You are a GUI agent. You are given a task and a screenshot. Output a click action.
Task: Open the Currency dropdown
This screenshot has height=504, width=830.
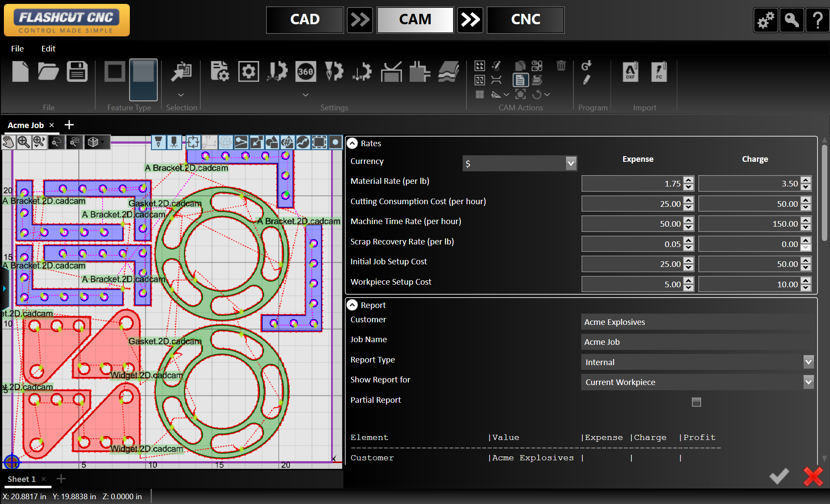[x=571, y=164]
